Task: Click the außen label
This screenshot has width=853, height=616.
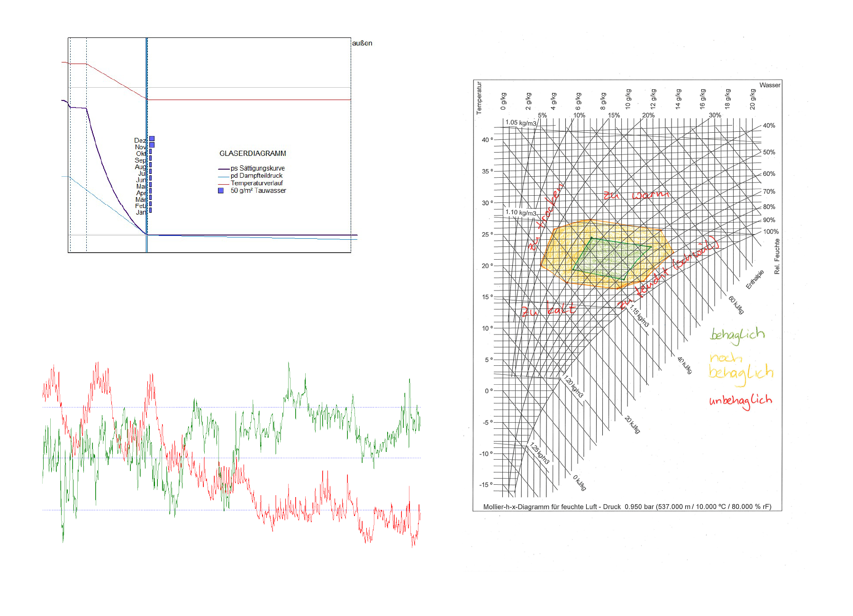Action: coord(362,43)
